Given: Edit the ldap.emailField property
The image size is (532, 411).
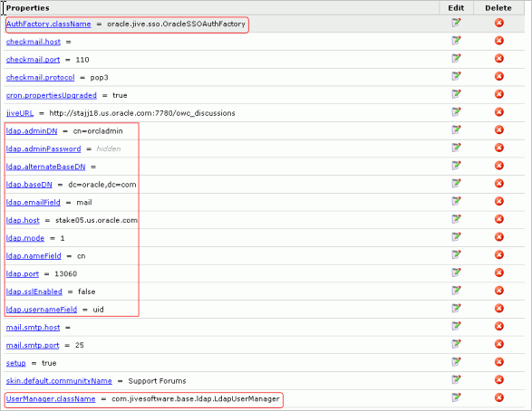Looking at the screenshot, I should click(457, 201).
